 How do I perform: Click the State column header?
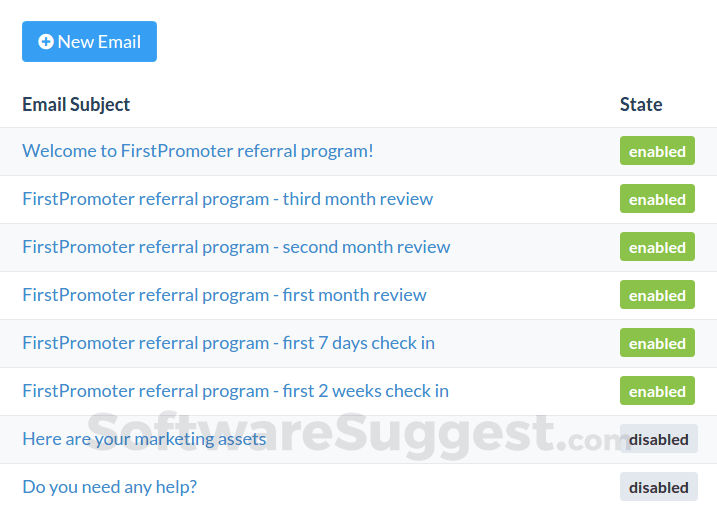coord(641,104)
